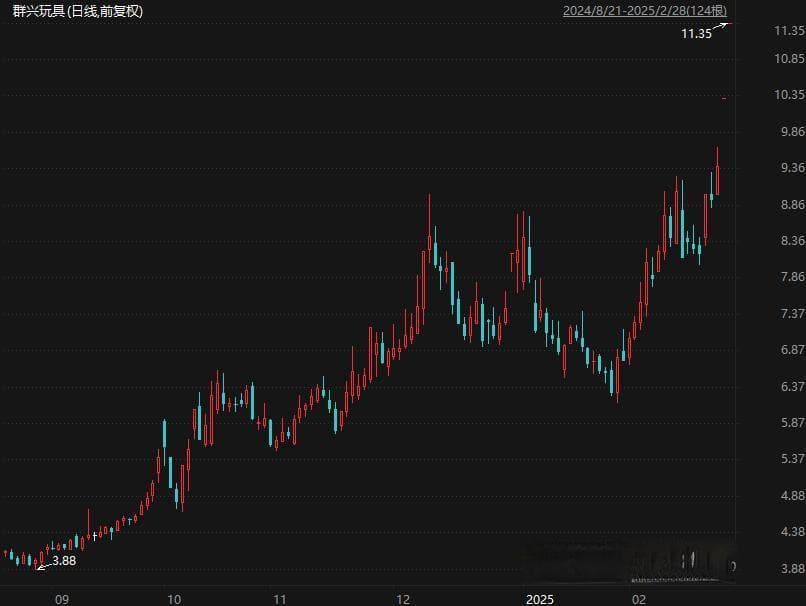The image size is (806, 606).
Task: Click the small red mark at 10.35 level
Action: tap(724, 98)
